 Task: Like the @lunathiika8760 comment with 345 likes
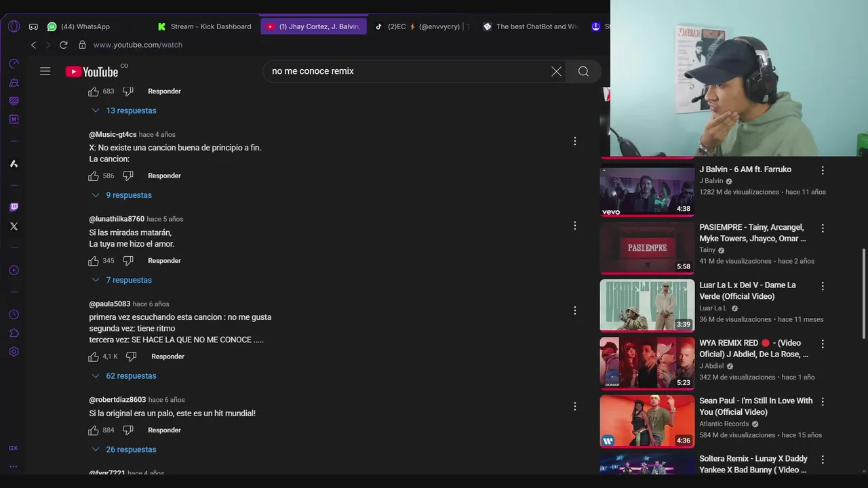coord(94,260)
